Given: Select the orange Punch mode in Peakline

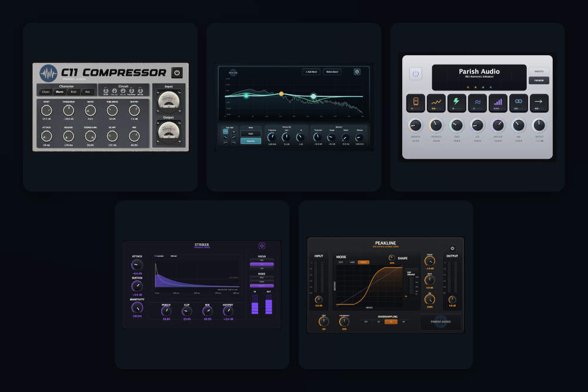Looking at the screenshot, I should (x=363, y=262).
